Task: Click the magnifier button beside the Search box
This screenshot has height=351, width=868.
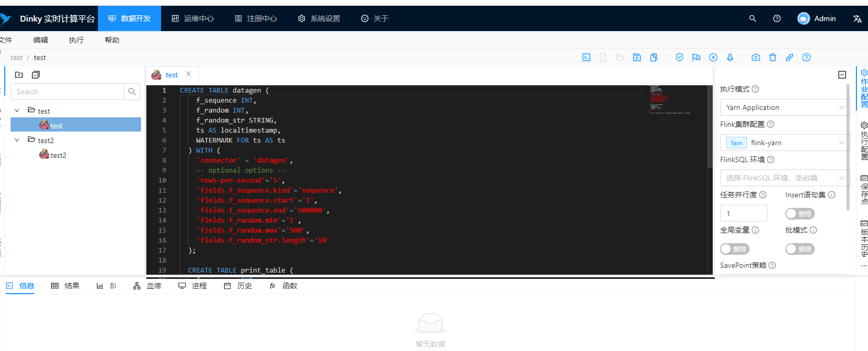Action: click(132, 92)
